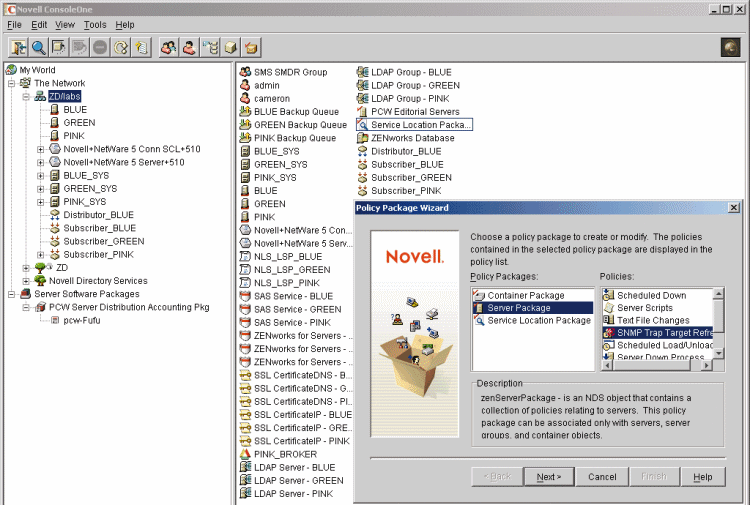Expand the ZD tree node
This screenshot has width=750, height=505.
pyautogui.click(x=26, y=268)
